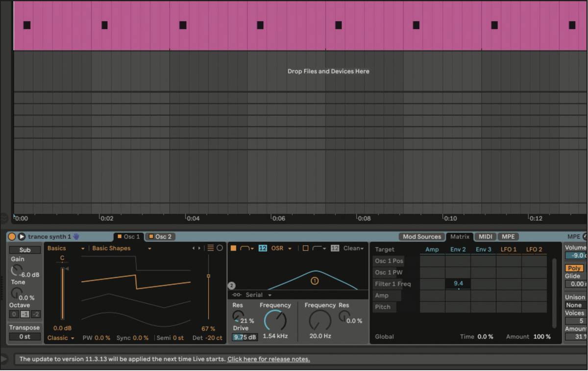Adjust Filter 2 Res knob at 0.0 %
The height and width of the screenshot is (371, 588).
coord(343,316)
